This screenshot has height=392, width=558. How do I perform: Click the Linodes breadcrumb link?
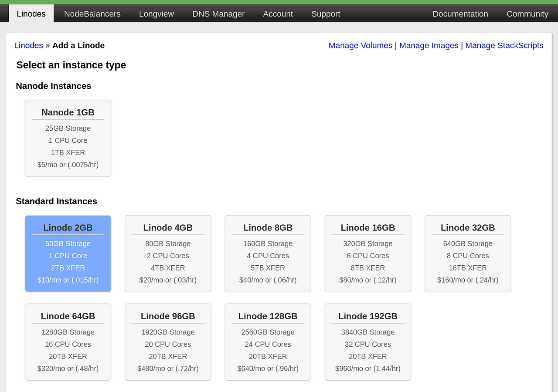click(x=28, y=45)
